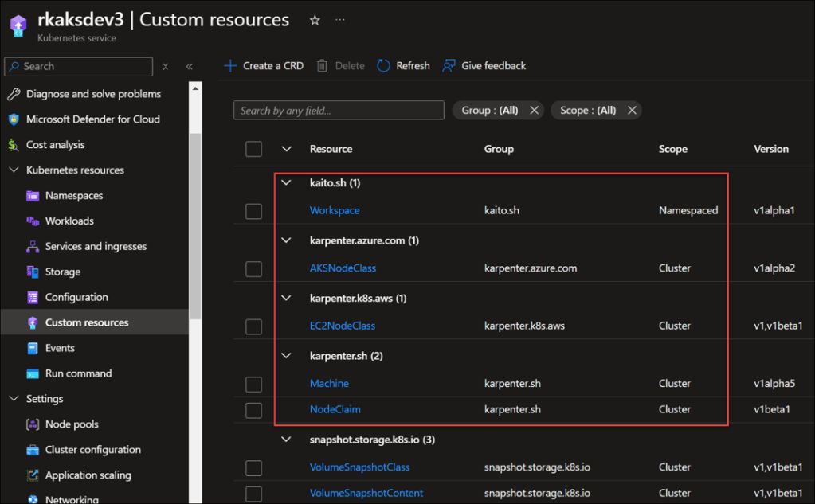Viewport: 815px width, 504px height.
Task: Open the EC2NodeClass resource link
Action: click(x=342, y=326)
